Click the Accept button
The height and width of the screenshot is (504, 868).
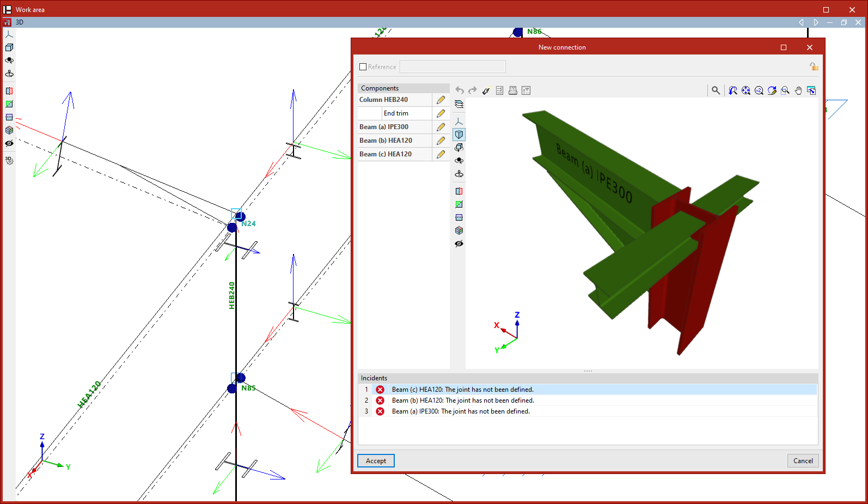pos(376,461)
